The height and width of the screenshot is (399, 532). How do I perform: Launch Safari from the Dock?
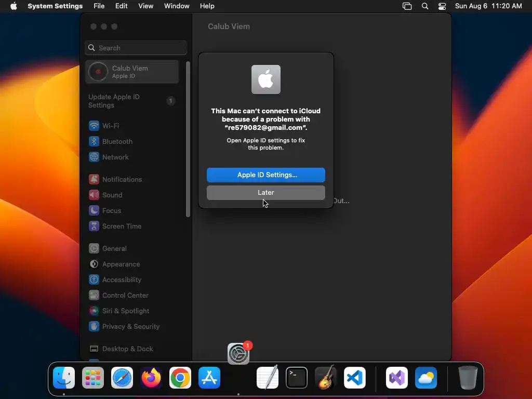[122, 378]
